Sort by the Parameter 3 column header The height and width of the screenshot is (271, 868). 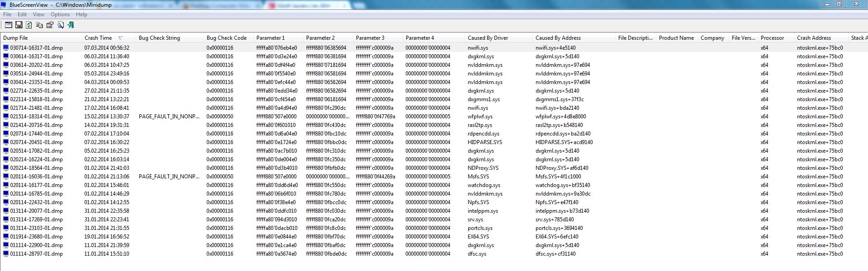(x=378, y=38)
